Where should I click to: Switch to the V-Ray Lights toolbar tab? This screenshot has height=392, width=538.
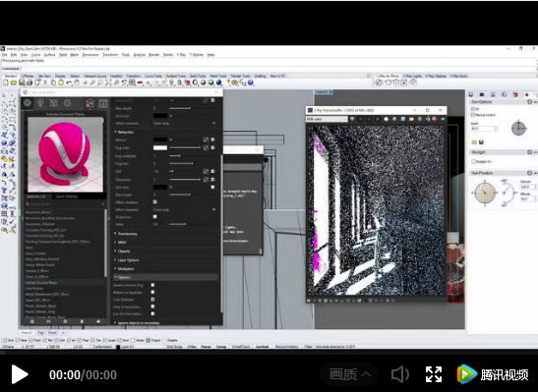[x=412, y=76]
